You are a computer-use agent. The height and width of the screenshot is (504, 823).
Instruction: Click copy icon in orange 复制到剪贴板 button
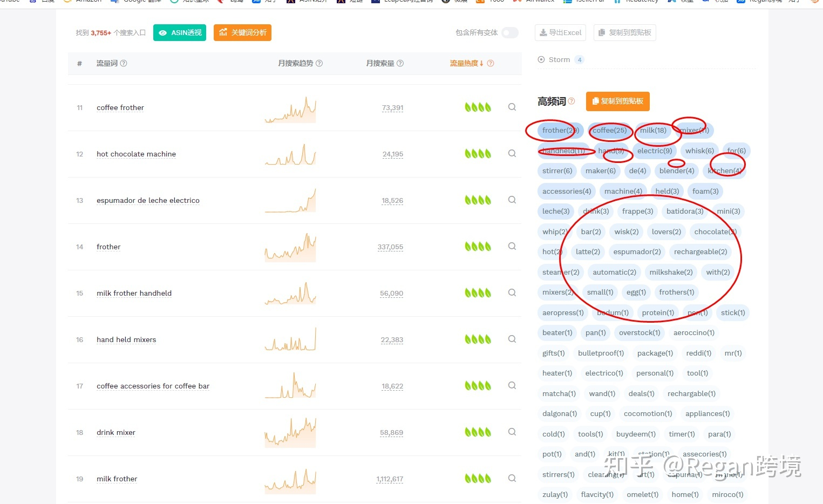pos(597,101)
